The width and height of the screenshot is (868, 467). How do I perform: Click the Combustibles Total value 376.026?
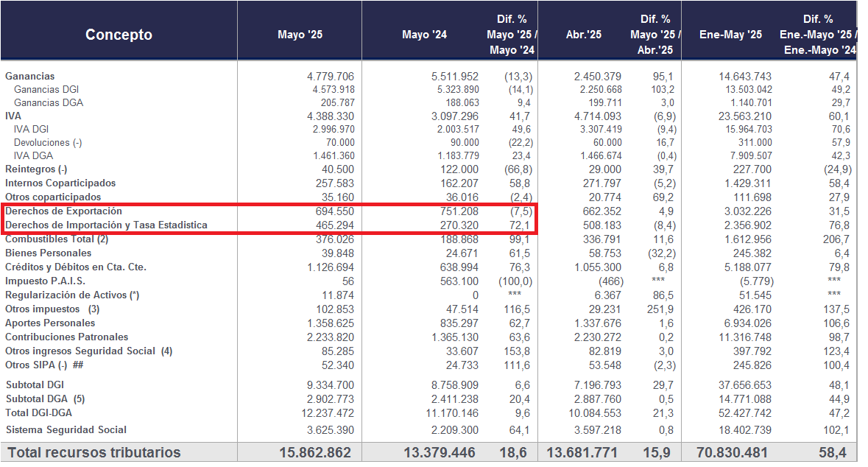point(336,239)
